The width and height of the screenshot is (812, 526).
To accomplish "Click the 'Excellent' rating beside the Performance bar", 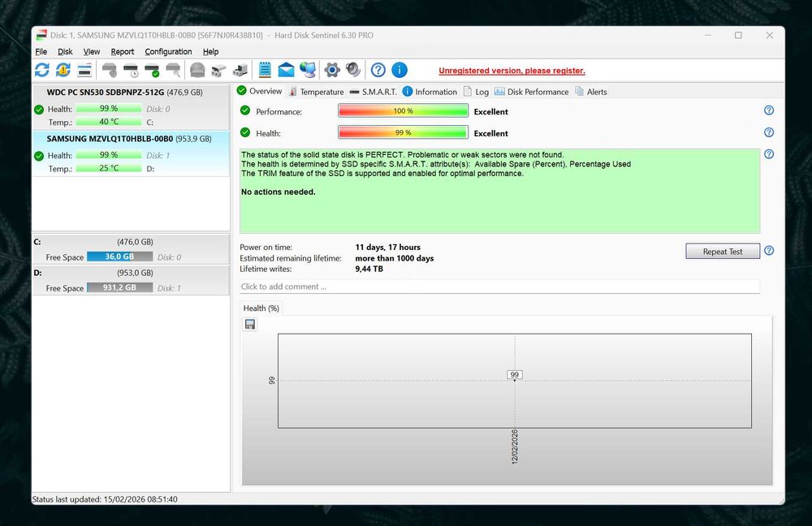I will coord(491,112).
